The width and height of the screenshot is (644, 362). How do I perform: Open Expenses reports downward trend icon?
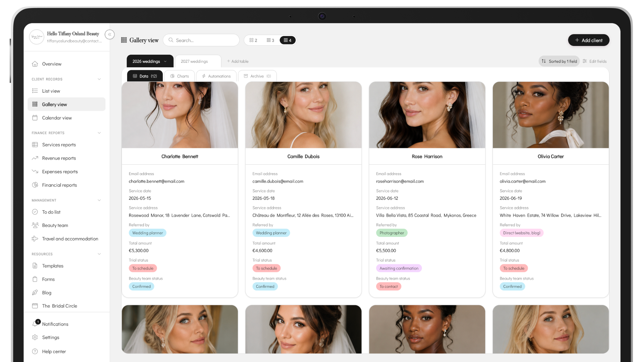pos(35,172)
